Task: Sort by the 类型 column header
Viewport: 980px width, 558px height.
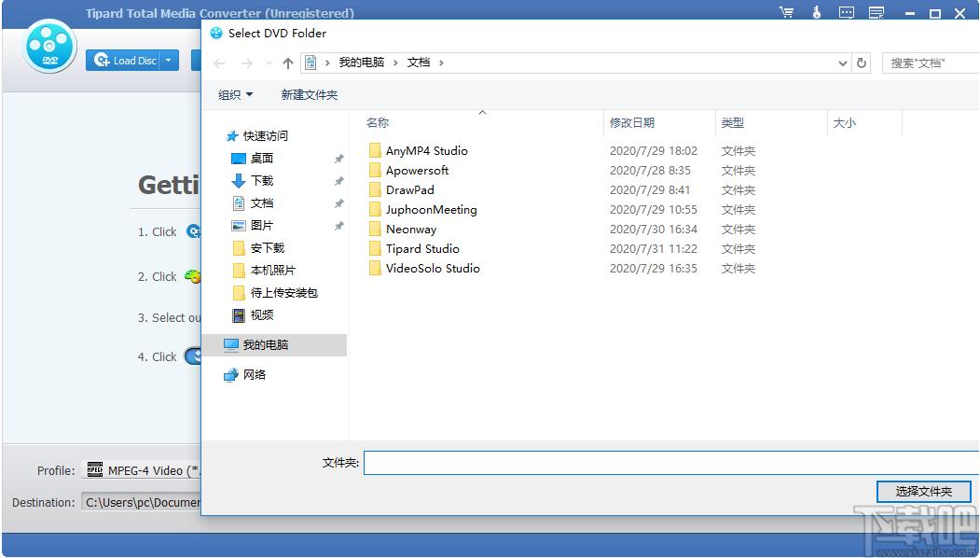Action: point(733,123)
